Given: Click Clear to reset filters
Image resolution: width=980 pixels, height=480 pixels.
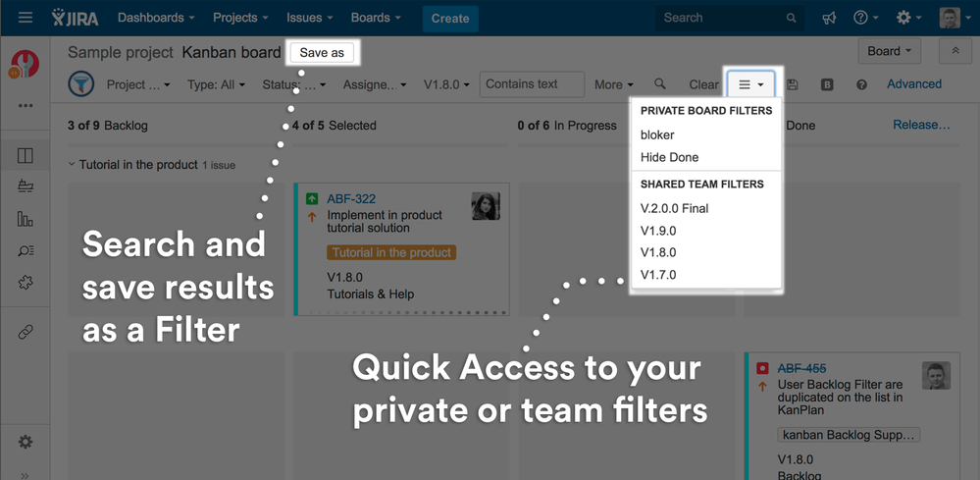Looking at the screenshot, I should [703, 84].
